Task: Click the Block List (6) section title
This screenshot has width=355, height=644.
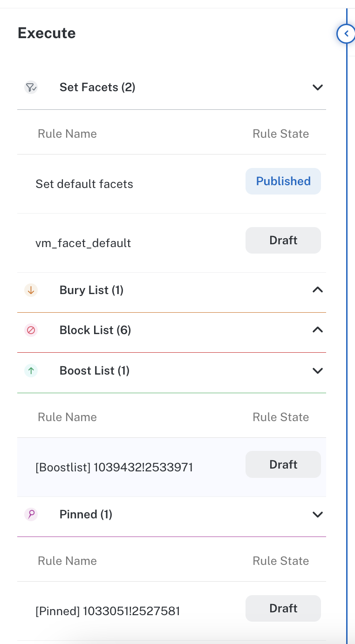Action: (95, 330)
